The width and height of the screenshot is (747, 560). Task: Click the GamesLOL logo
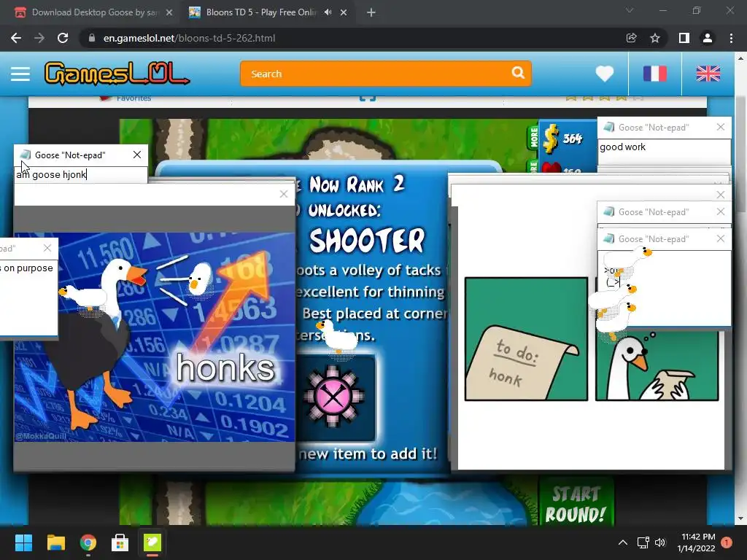point(117,74)
